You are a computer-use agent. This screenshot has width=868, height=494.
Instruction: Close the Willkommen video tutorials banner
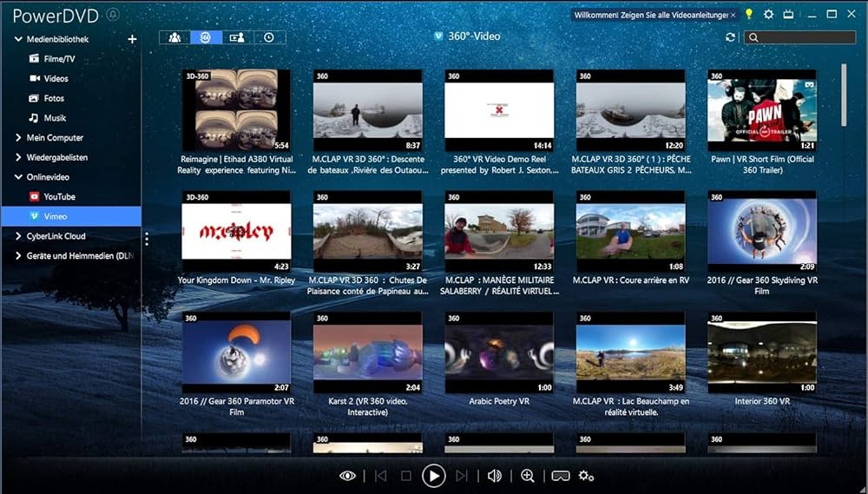(x=733, y=15)
